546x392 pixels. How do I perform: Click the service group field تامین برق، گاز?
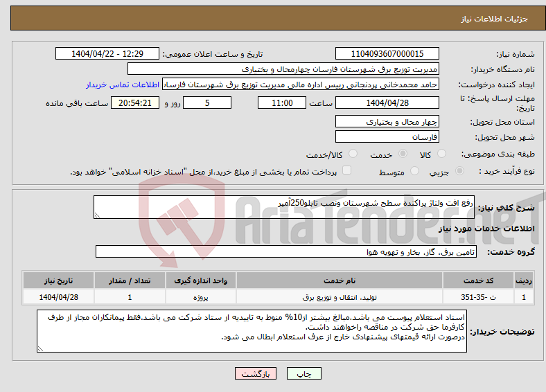286,251
